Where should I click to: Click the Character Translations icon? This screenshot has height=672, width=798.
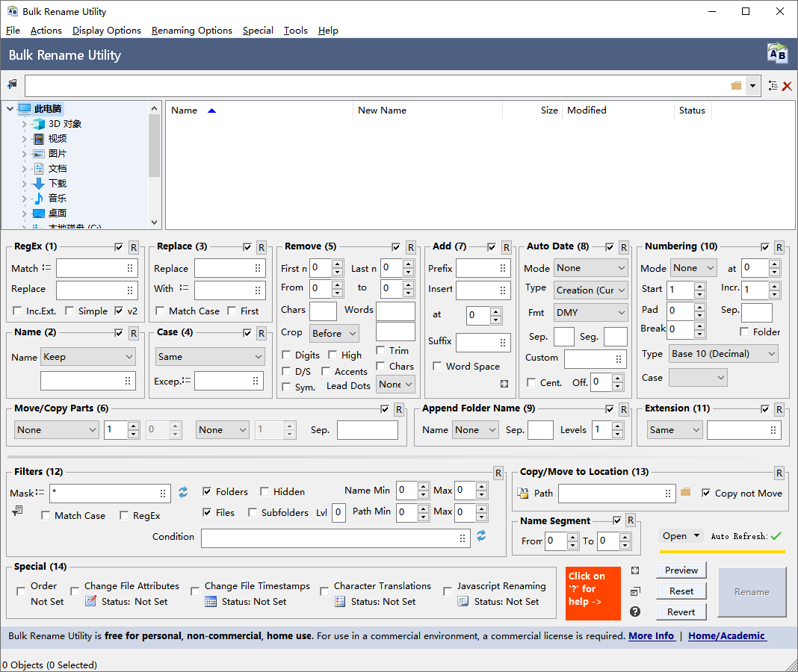340,601
